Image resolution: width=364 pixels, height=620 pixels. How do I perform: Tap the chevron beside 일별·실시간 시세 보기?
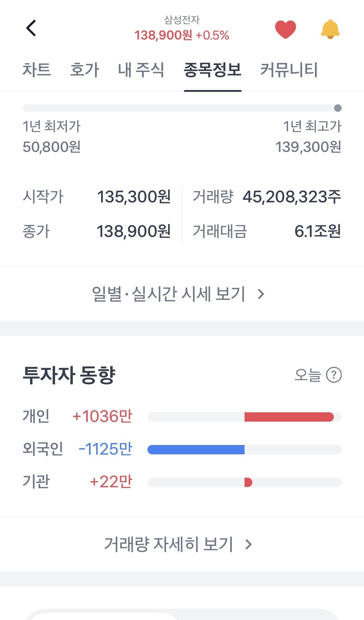coord(261,294)
